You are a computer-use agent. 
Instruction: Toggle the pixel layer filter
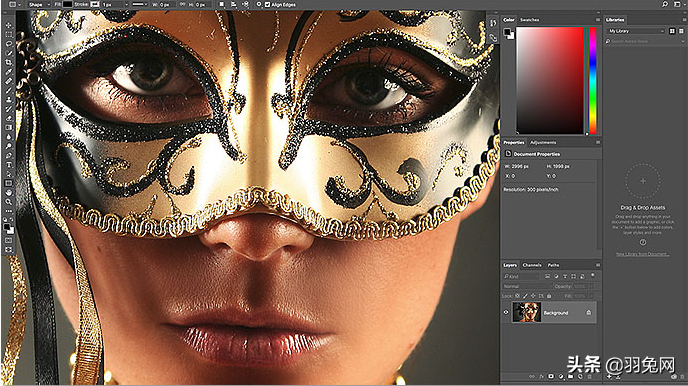point(548,276)
